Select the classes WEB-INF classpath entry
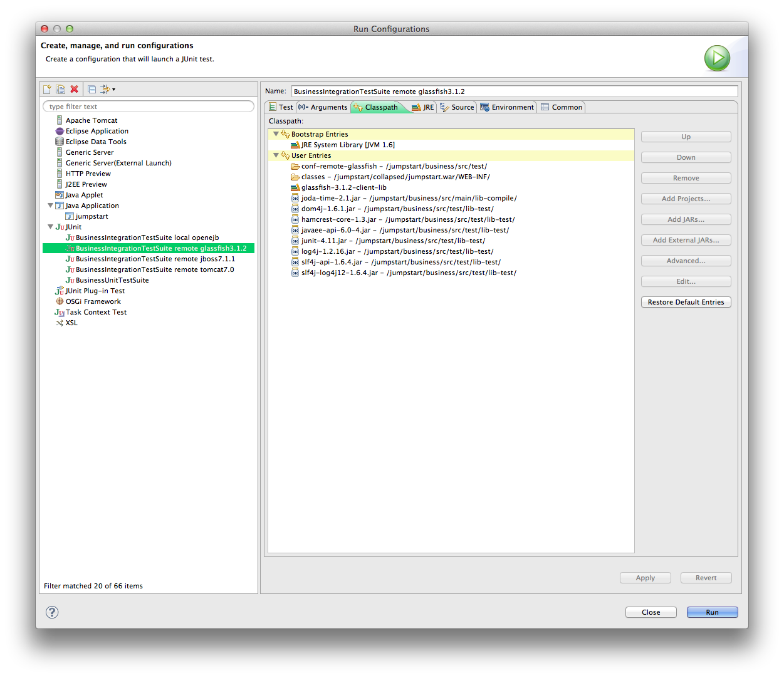The height and width of the screenshot is (678, 784). coord(390,177)
